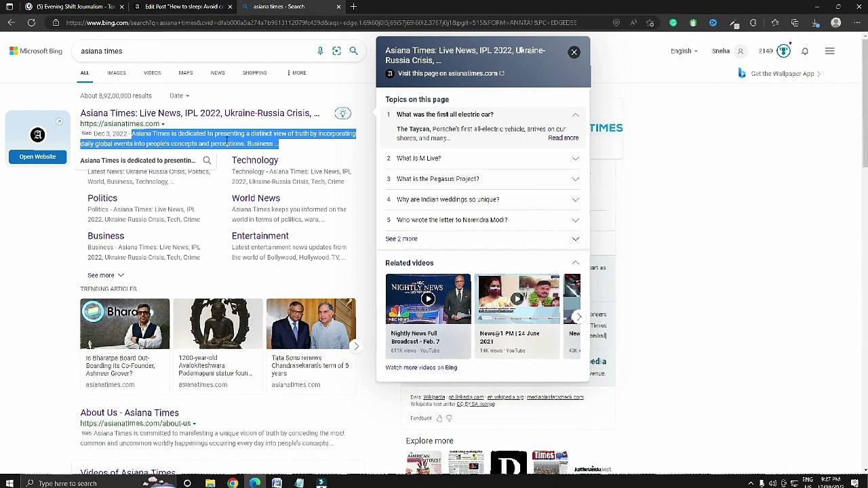Screen dimensions: 868x488
Task: Collapse the first all electric car topic
Action: (576, 115)
